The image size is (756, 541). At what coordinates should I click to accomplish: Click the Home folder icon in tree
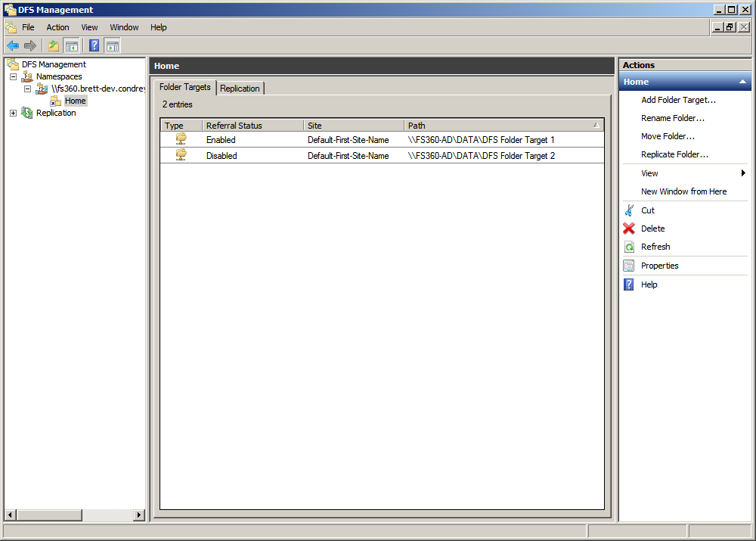click(55, 101)
